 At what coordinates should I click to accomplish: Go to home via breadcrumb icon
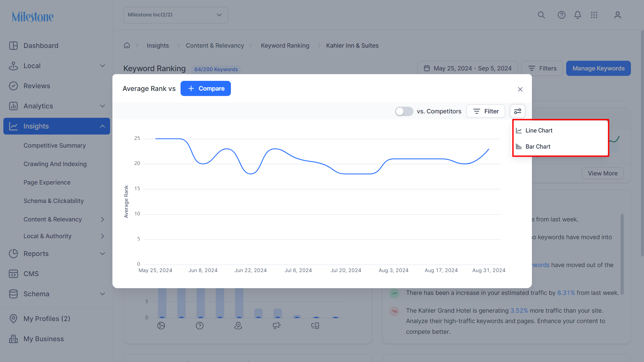127,45
